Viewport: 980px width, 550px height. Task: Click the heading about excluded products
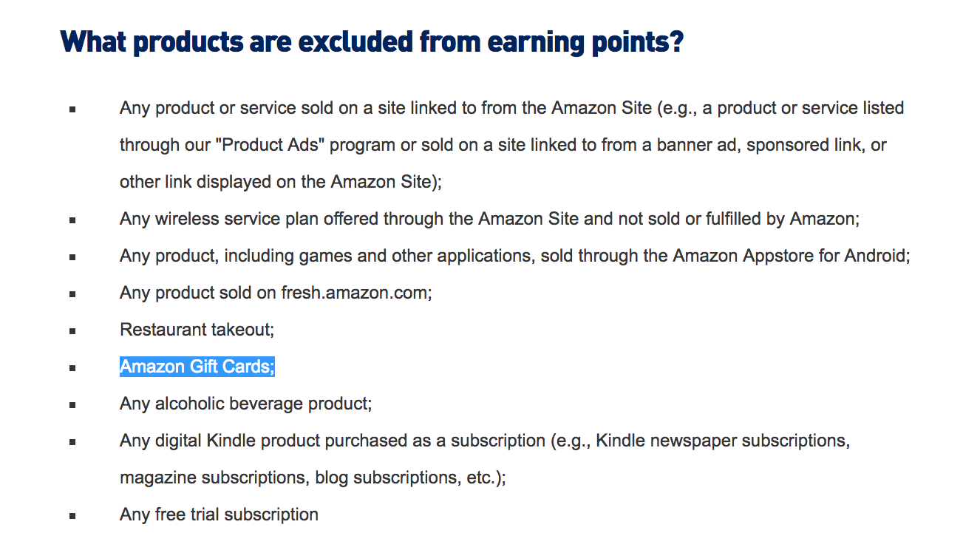pos(372,42)
